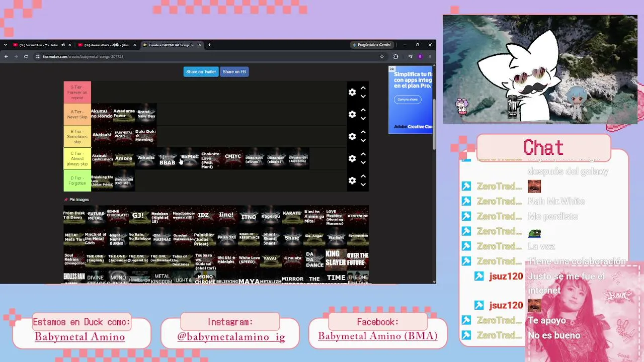Open the browser extensions puzzle icon

tap(395, 56)
